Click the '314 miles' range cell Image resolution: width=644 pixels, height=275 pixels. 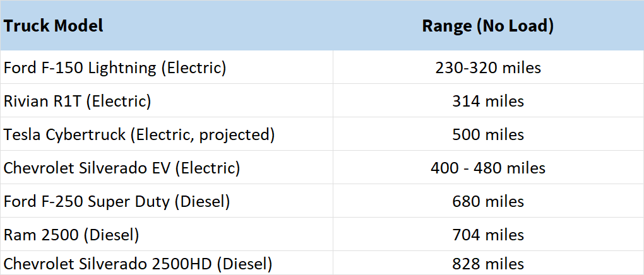(x=488, y=100)
